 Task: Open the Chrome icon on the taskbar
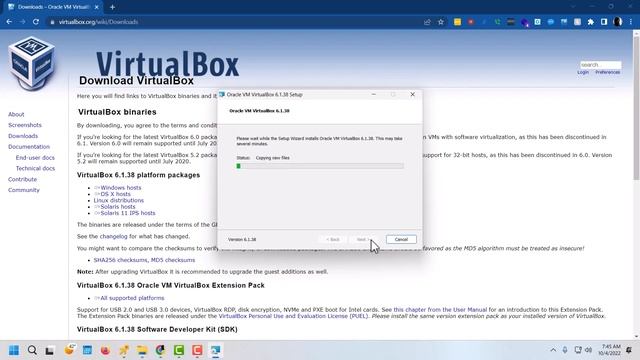coord(160,350)
